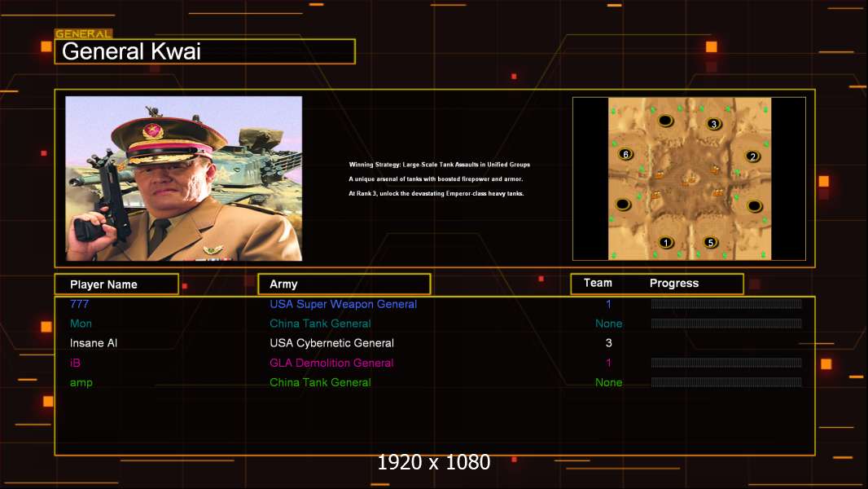Click the General Kwai title field
Screen dimensions: 868x489
click(204, 52)
